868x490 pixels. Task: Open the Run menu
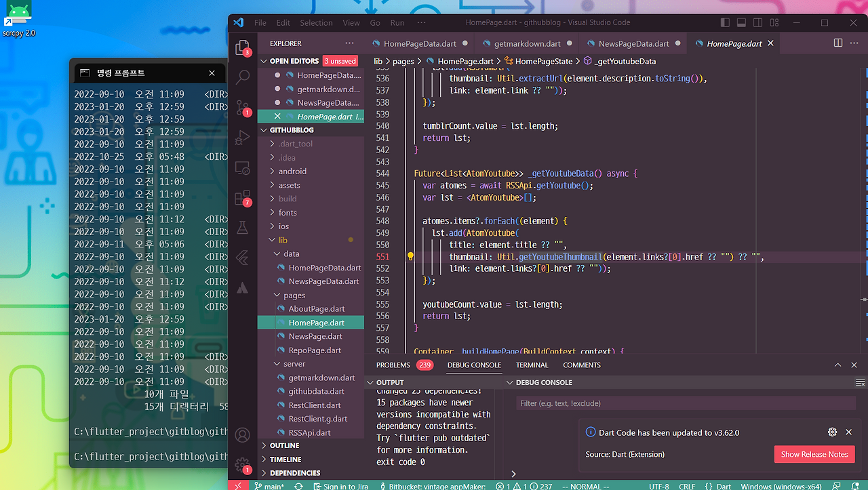click(397, 22)
